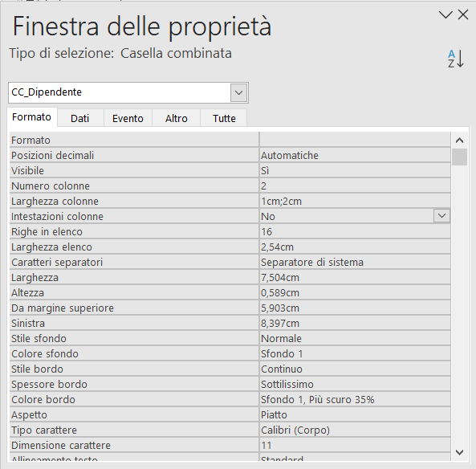Screen dimensions: 476x469
Task: Click the Righe in elenco value 16
Action: point(355,231)
